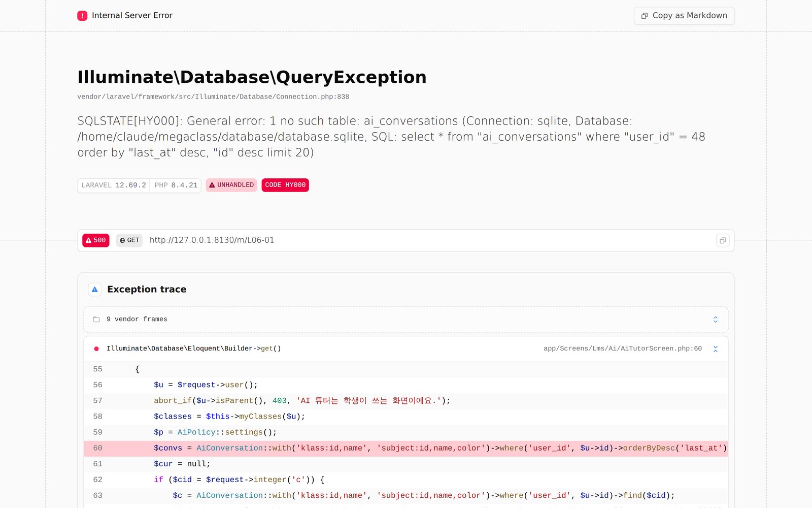
Task: Click the PHP 8.4.21 version badge
Action: coord(176,185)
